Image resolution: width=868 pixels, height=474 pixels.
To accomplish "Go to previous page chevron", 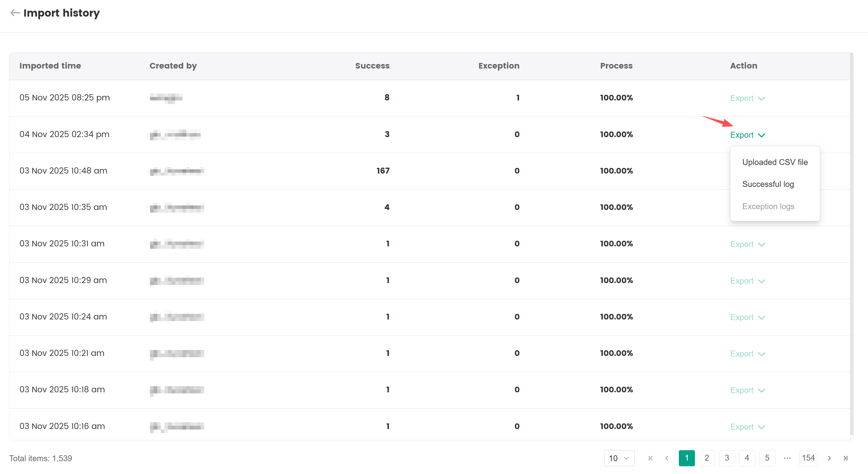I will click(x=667, y=458).
